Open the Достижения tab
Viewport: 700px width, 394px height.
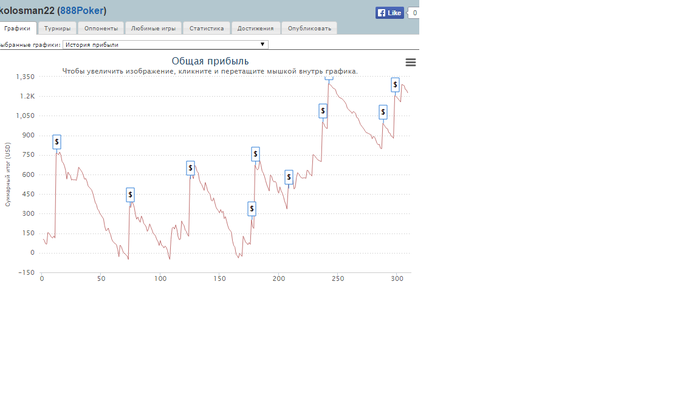click(x=255, y=28)
